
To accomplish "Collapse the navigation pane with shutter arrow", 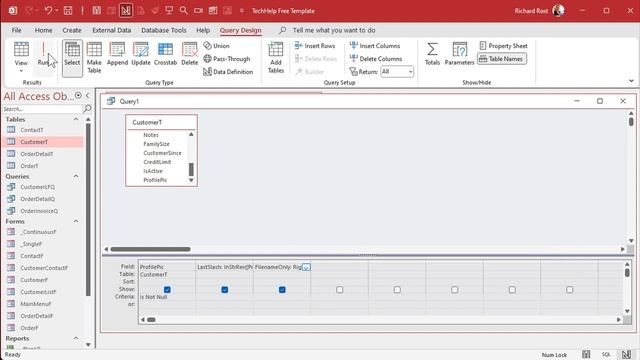I will point(88,96).
